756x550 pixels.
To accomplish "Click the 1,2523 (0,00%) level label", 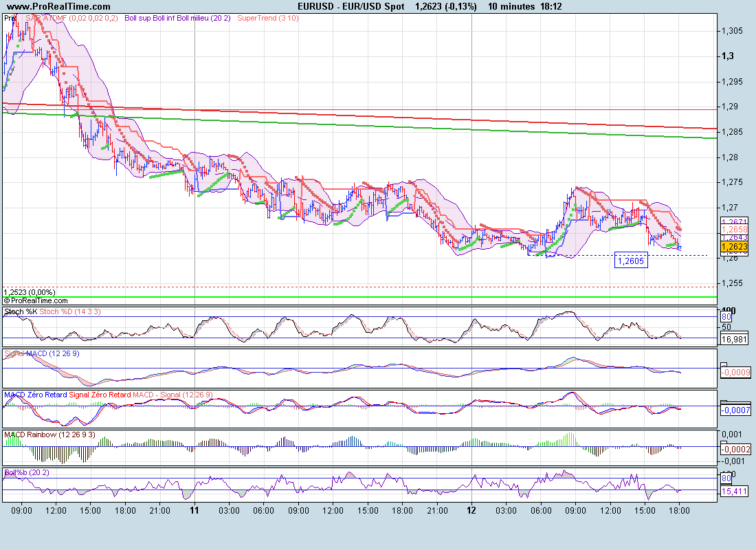I will [30, 292].
